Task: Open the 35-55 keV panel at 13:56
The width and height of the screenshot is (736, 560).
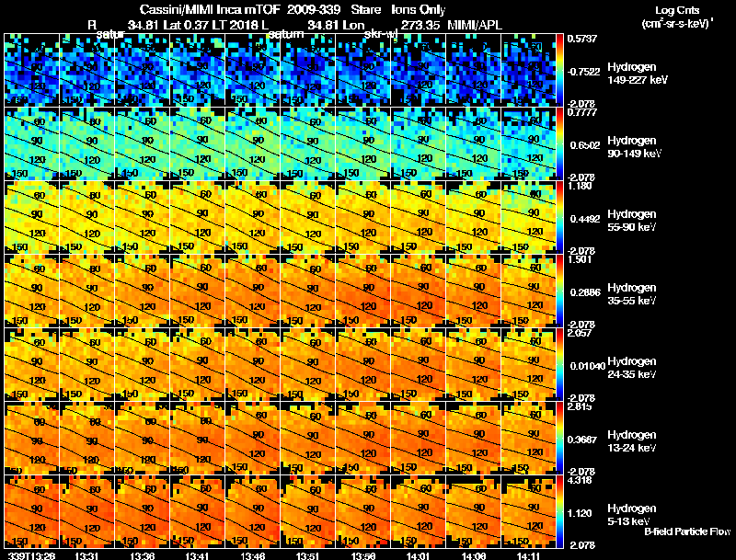Action: coord(362,291)
